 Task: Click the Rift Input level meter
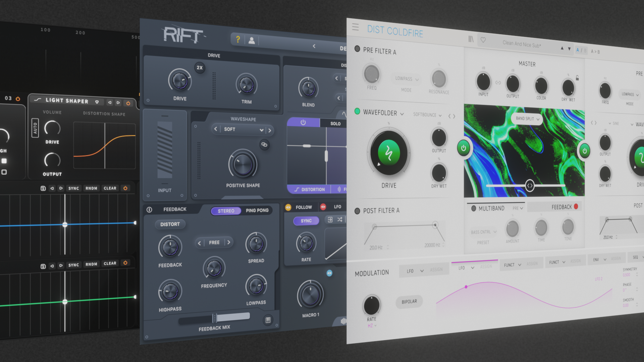pos(165,150)
